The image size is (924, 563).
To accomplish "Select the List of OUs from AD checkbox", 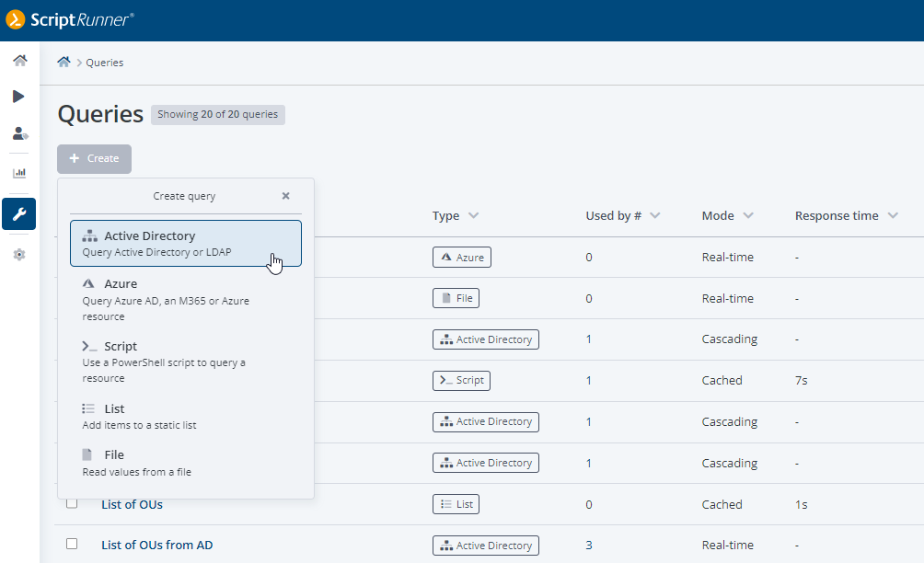I will 72,545.
